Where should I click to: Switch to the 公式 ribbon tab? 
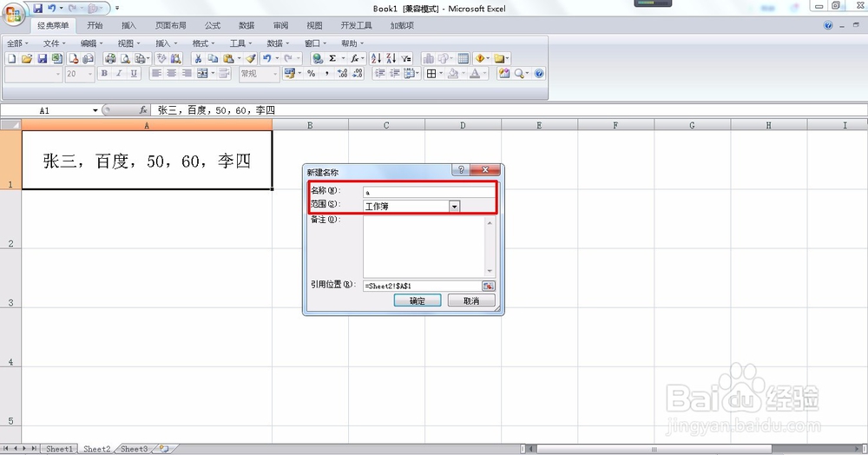tap(213, 25)
